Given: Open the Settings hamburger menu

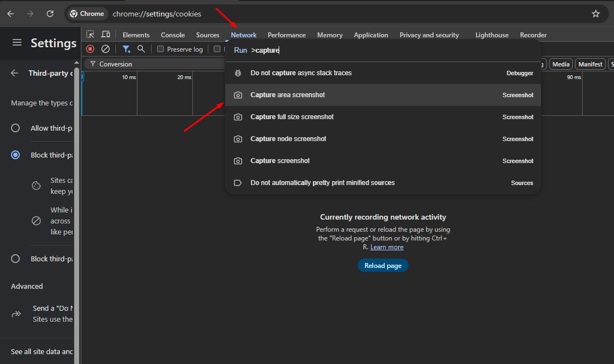Looking at the screenshot, I should pos(17,42).
